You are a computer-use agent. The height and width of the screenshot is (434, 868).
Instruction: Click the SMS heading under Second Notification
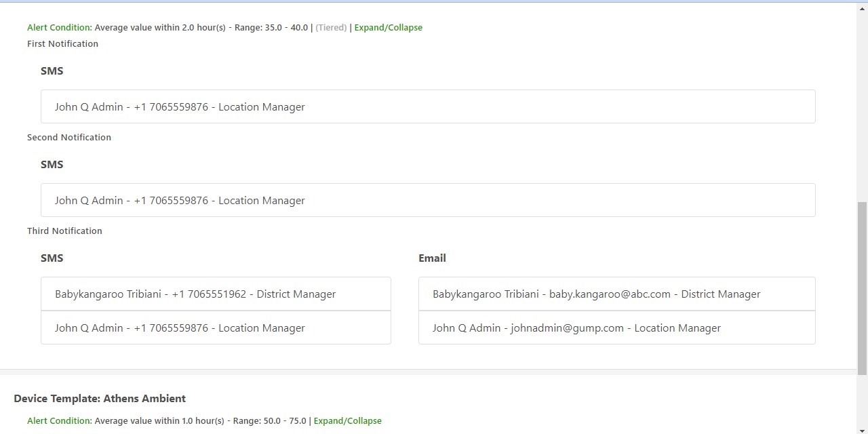52,165
